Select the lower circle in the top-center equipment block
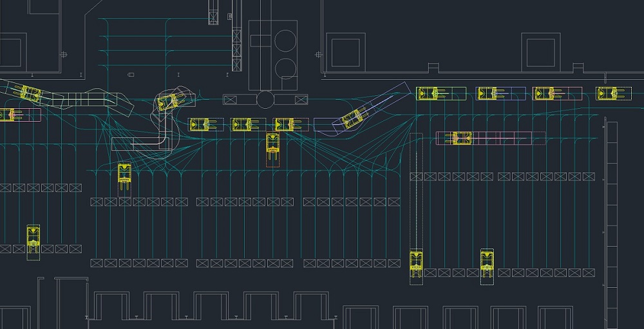 tap(285, 68)
